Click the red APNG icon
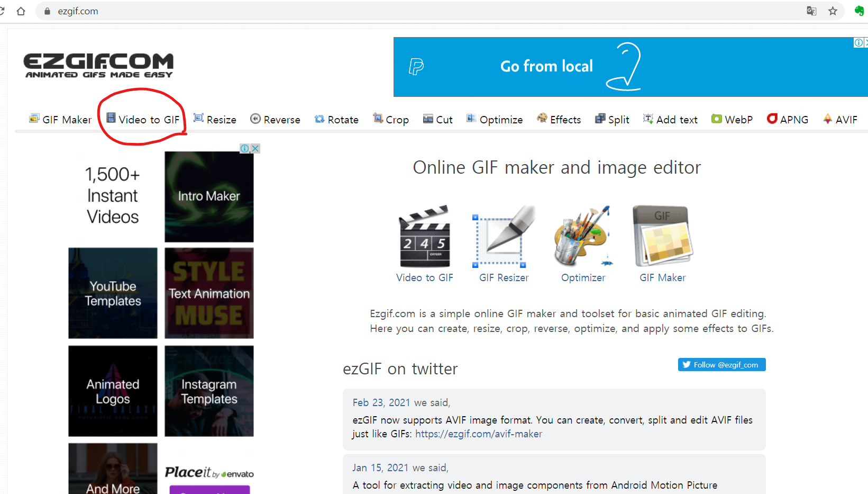868x494 pixels. coord(772,118)
